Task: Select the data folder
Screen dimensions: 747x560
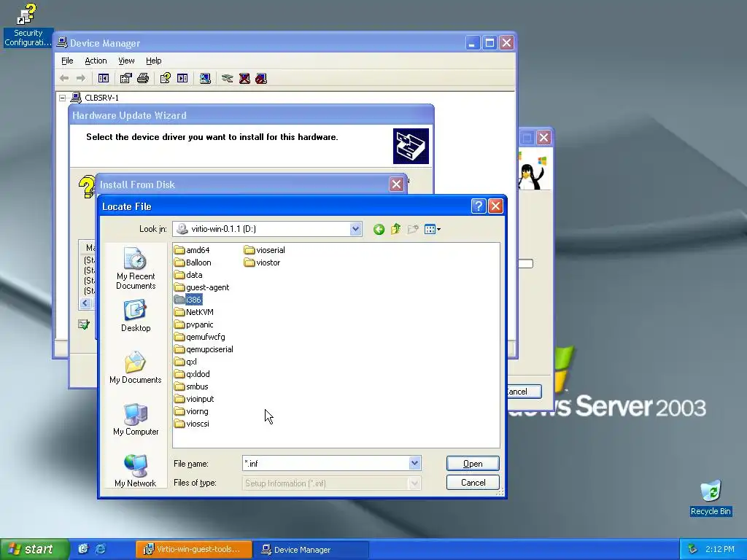Action: (x=188, y=275)
